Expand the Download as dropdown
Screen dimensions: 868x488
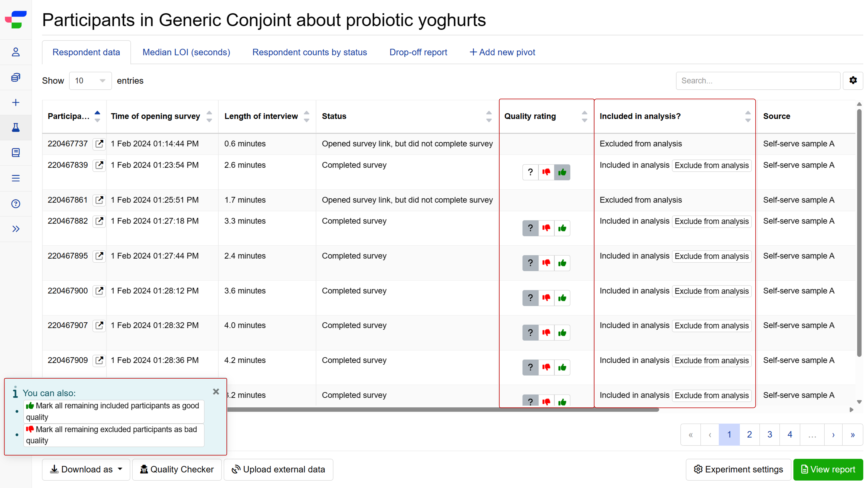[x=86, y=469]
